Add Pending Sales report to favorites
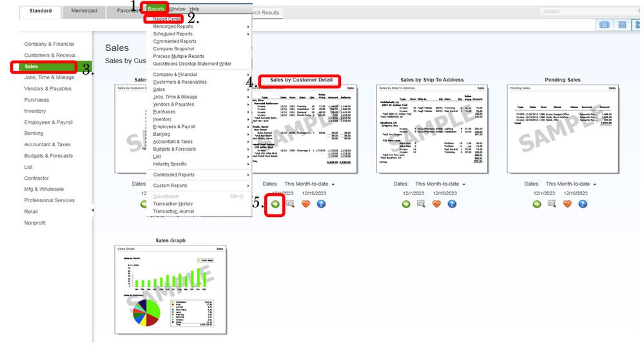The width and height of the screenshot is (644, 362). 567,204
